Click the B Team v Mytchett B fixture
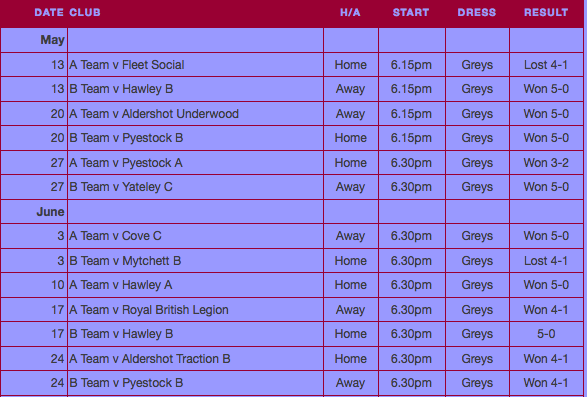The image size is (587, 397). tap(125, 260)
